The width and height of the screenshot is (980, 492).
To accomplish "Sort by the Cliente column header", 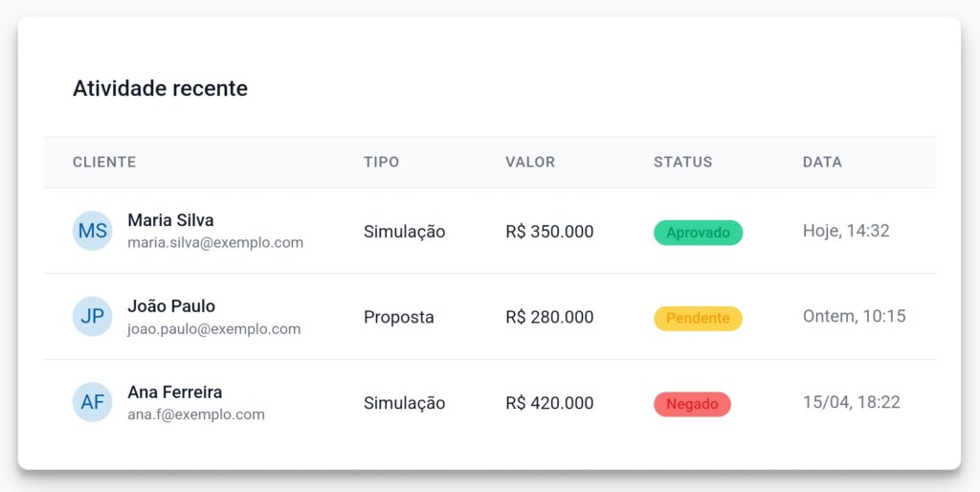I will tap(104, 162).
